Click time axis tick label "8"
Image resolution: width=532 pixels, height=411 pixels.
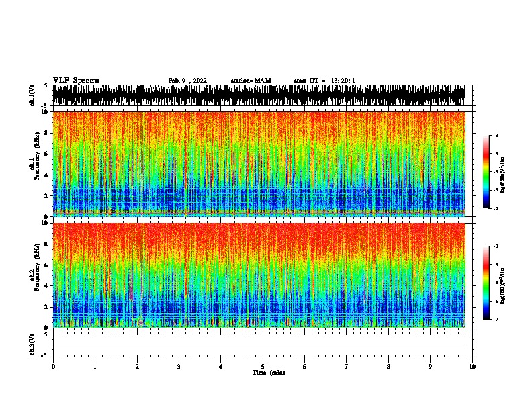388,367
